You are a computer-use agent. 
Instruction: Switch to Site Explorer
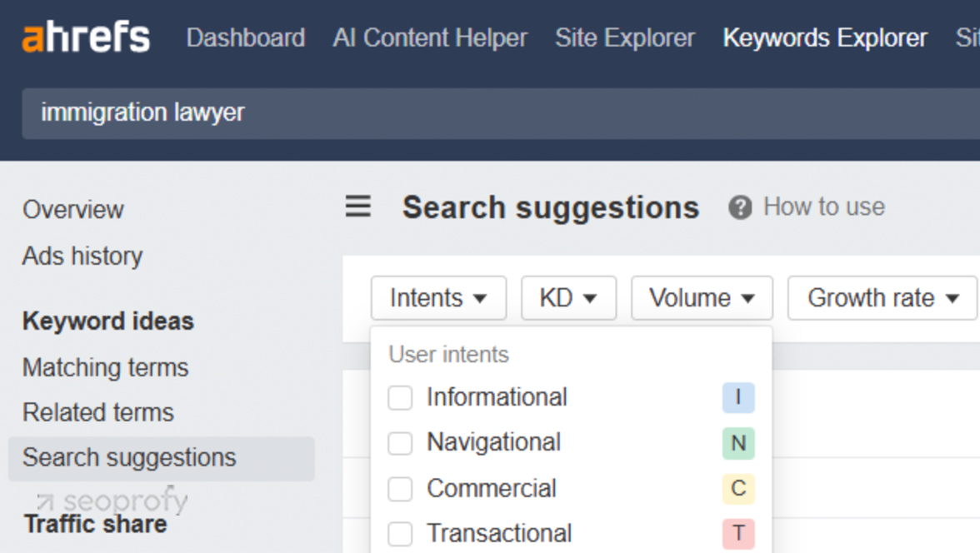(x=625, y=38)
